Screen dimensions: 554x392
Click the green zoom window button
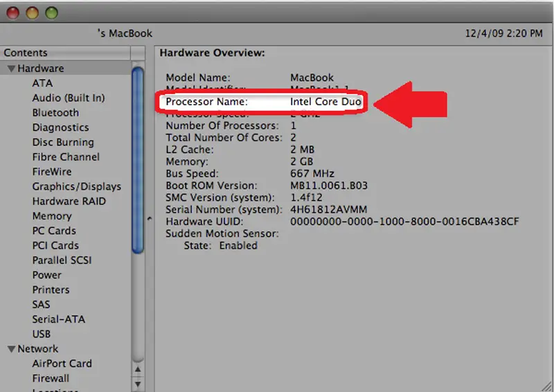pyautogui.click(x=51, y=13)
